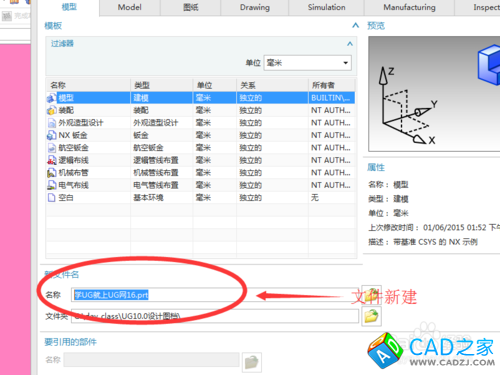500x375 pixels.
Task: Select the Simulation tab
Action: pyautogui.click(x=326, y=7)
